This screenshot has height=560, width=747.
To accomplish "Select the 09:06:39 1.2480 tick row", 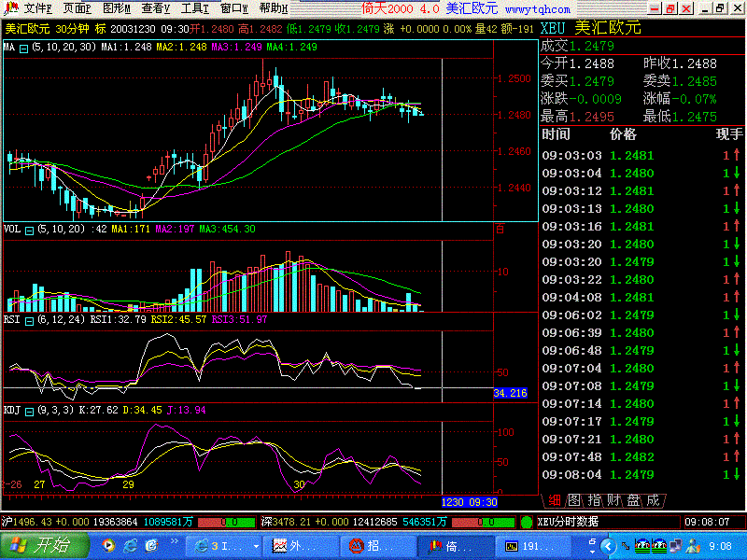I will 641,333.
